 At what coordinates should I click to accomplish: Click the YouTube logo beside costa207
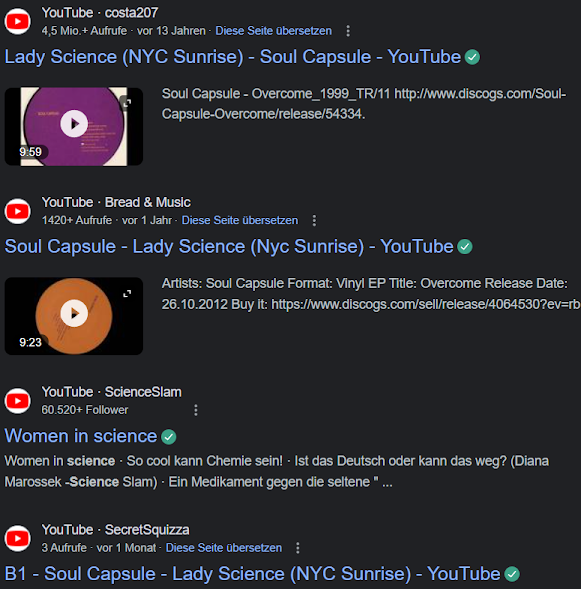coord(17,21)
